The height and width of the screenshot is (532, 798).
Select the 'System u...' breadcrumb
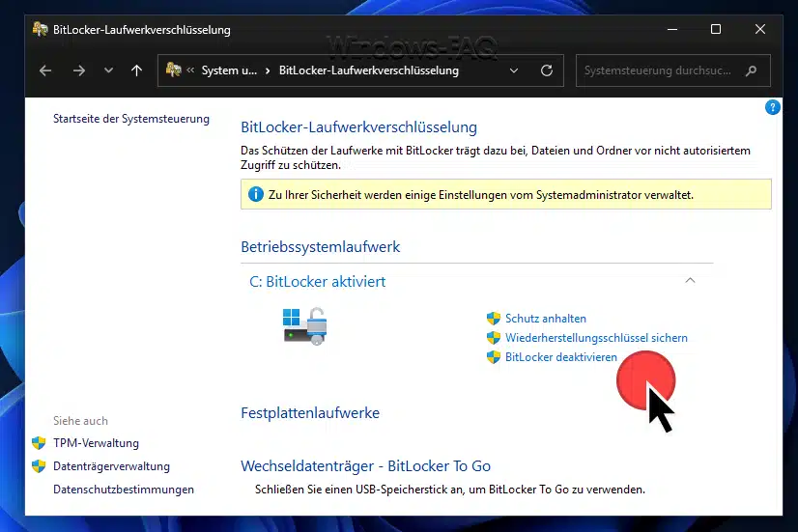tap(229, 70)
